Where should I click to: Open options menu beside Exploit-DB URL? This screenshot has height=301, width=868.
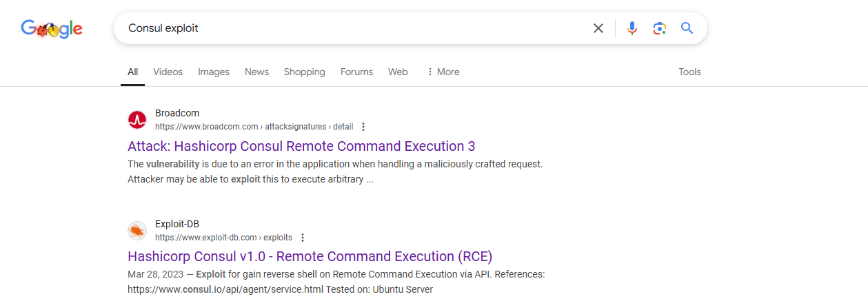(x=302, y=238)
